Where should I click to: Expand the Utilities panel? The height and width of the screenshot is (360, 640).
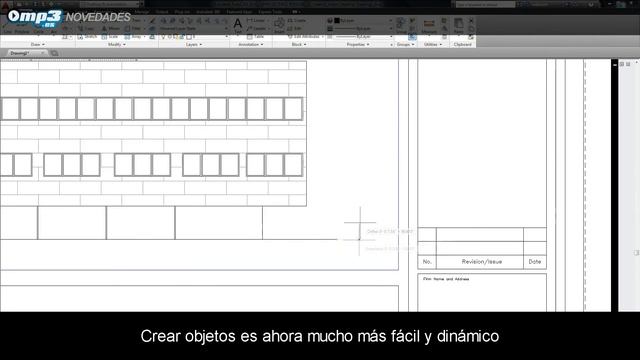tap(433, 44)
